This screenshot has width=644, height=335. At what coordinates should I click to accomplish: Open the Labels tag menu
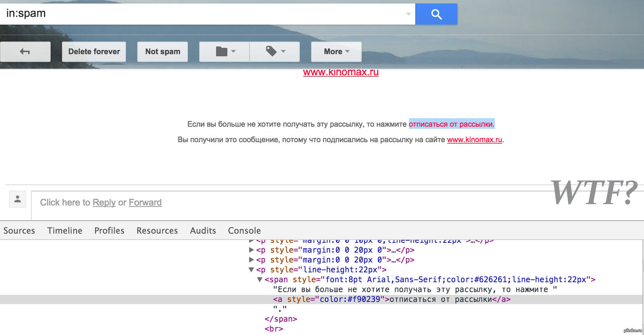coord(275,52)
